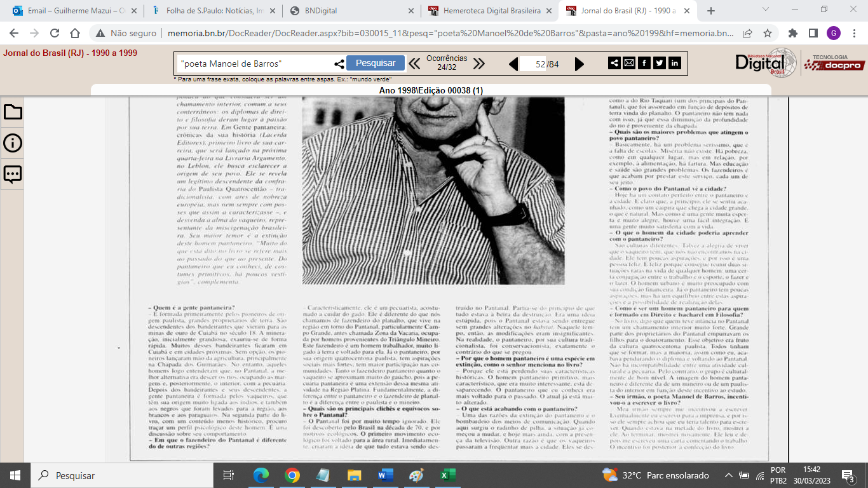The height and width of the screenshot is (488, 868).
Task: Advance to the next document page
Action: pos(579,64)
